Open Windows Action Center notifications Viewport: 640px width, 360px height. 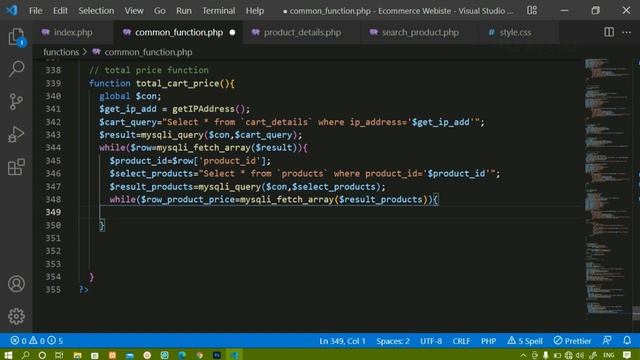pos(627,355)
